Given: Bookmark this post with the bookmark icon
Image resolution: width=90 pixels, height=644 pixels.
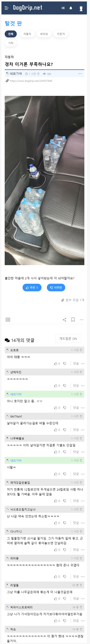Looking at the screenshot, I should coord(73,320).
